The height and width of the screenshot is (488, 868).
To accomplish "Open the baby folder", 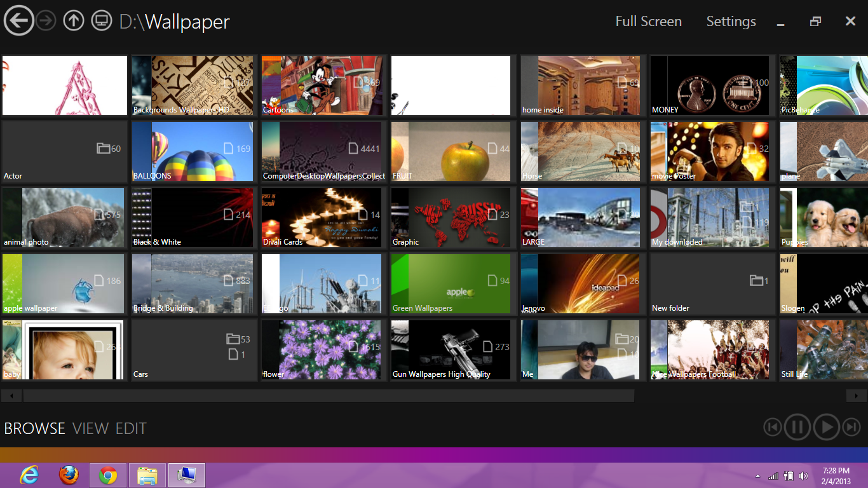I will click(64, 349).
